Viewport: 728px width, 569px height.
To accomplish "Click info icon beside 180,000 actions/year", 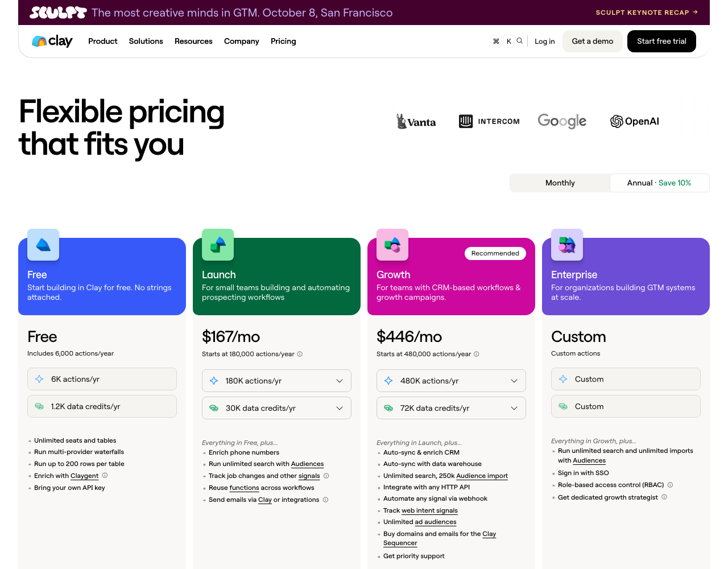I will tap(300, 354).
